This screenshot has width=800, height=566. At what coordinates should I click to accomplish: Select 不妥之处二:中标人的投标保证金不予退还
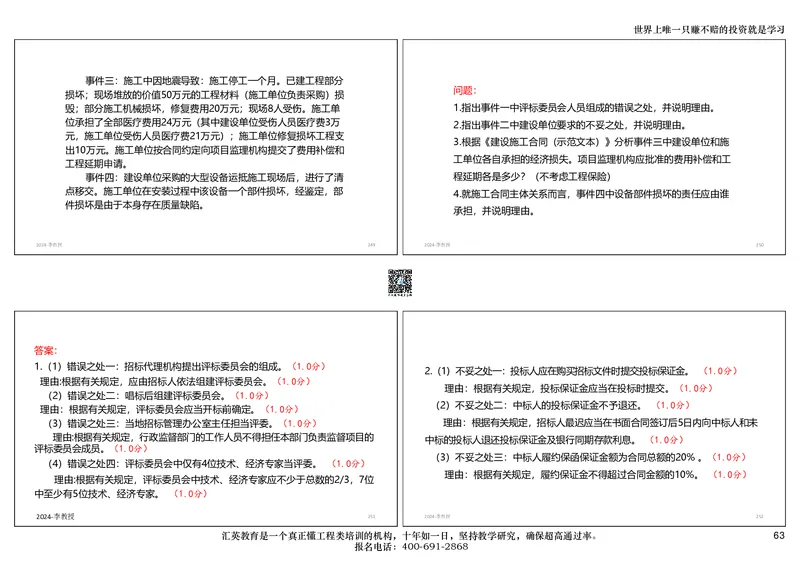(x=563, y=405)
